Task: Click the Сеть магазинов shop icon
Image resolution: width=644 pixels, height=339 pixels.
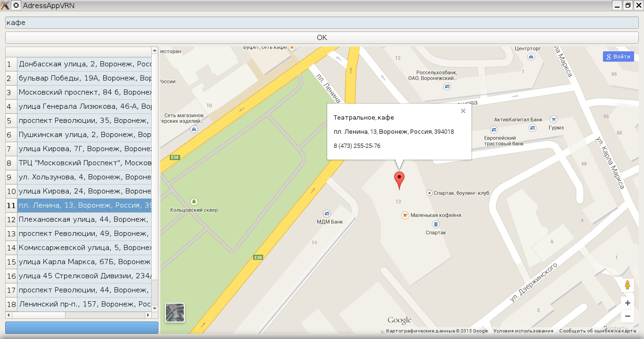Action: click(194, 129)
